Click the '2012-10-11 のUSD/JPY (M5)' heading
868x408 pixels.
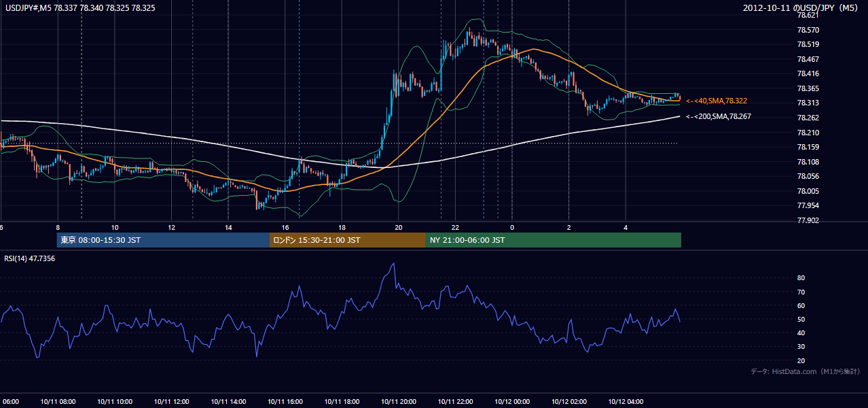pos(801,7)
